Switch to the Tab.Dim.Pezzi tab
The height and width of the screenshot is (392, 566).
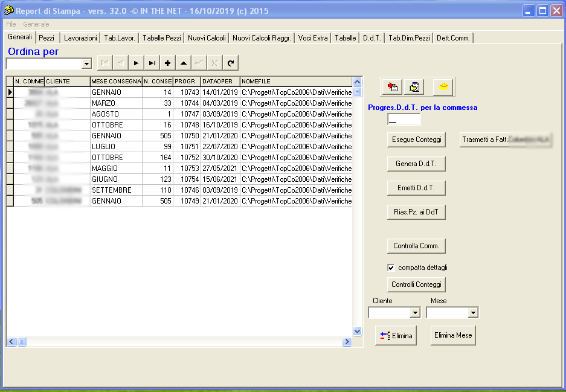(x=410, y=38)
